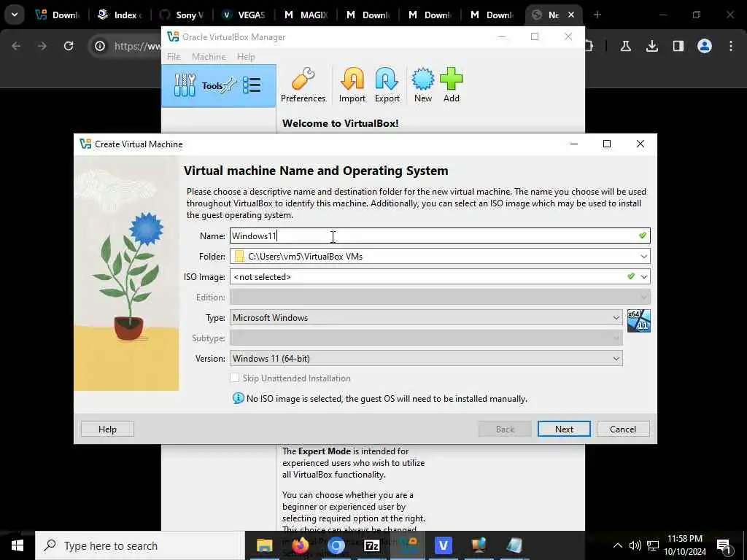Switch to the VEGAS browser tab
The width and height of the screenshot is (747, 560).
click(244, 15)
